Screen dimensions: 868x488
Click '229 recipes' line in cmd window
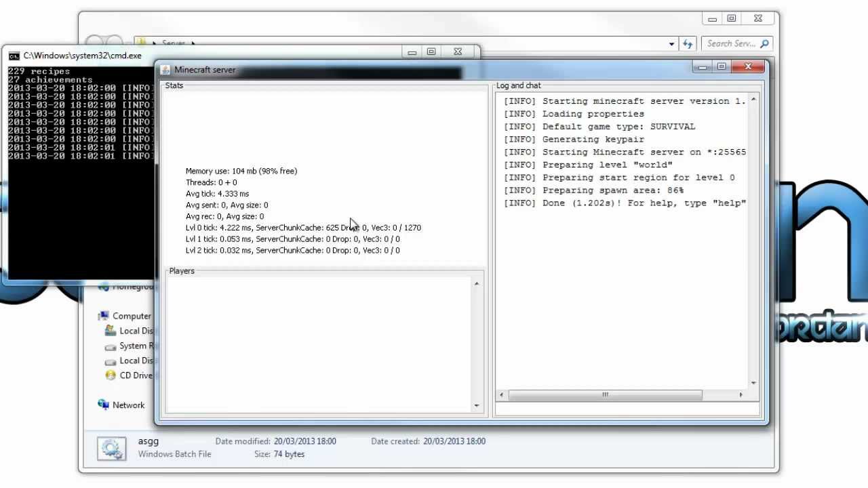(39, 71)
